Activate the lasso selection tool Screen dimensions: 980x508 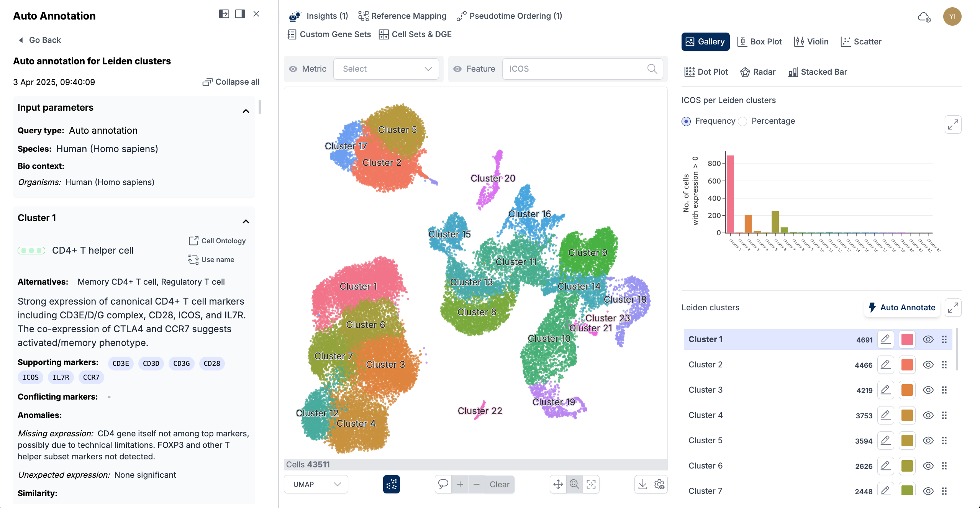(x=443, y=484)
